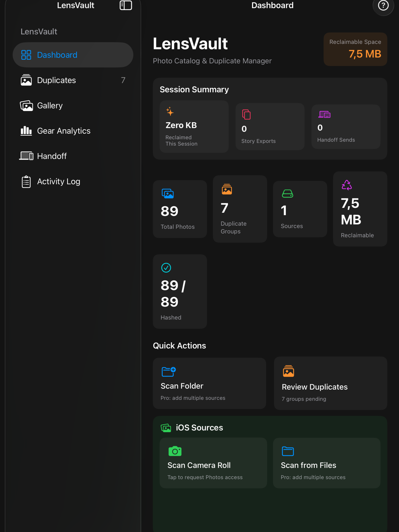Select Dashboard in the sidebar

tap(73, 55)
